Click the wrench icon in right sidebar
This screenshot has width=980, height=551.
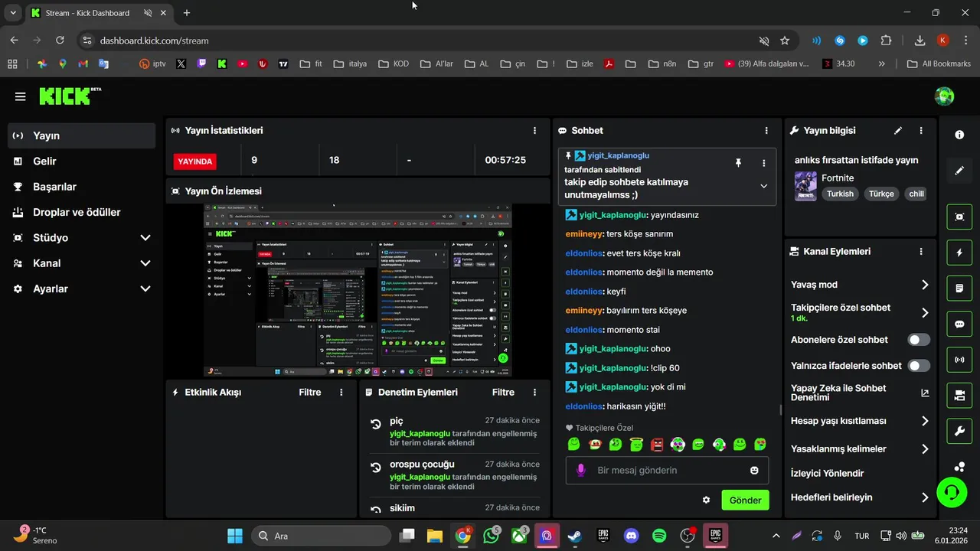pos(959,432)
